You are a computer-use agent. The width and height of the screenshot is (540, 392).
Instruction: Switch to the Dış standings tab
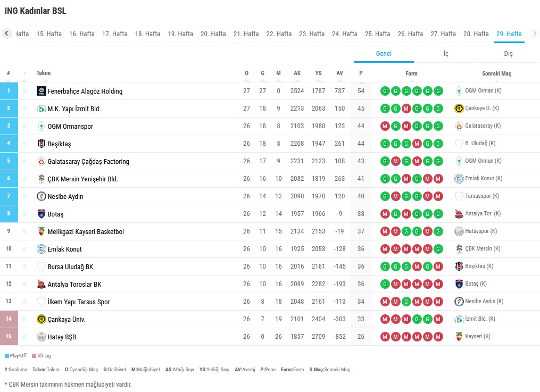click(x=508, y=54)
